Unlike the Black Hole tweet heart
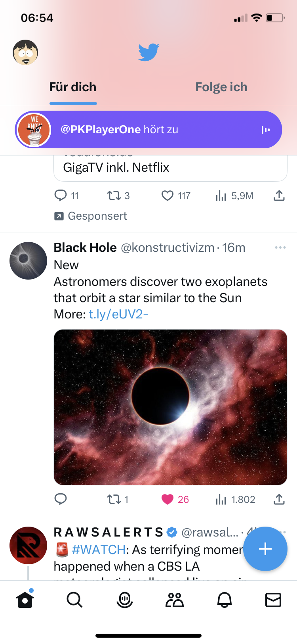Screen dimensions: 297x644 coord(168,499)
